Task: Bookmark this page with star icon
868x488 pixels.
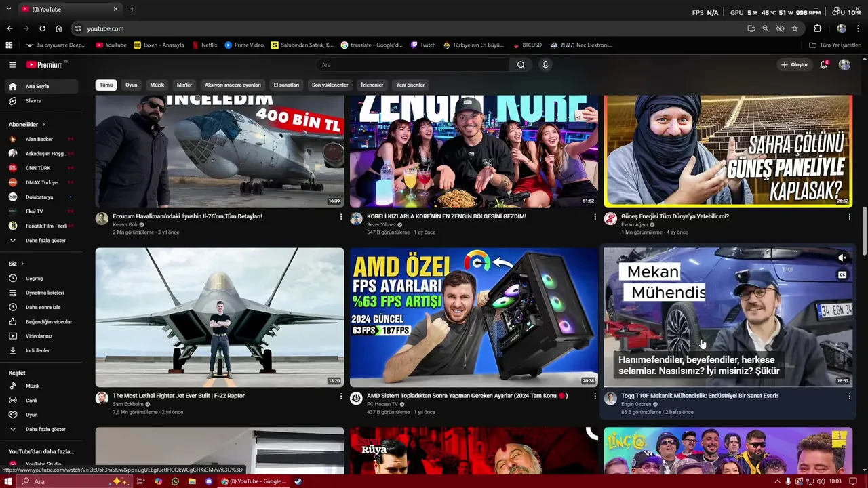Action: coord(795,28)
